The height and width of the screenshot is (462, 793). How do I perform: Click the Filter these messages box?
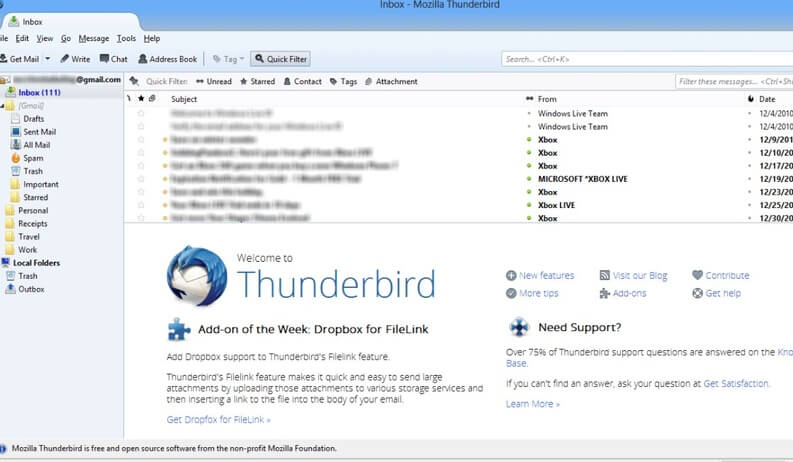pos(734,81)
